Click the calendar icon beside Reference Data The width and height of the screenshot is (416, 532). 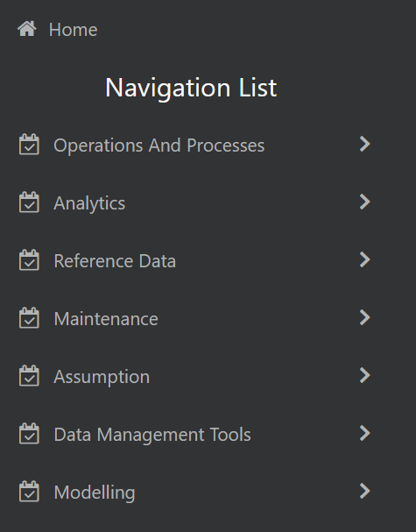pos(29,260)
